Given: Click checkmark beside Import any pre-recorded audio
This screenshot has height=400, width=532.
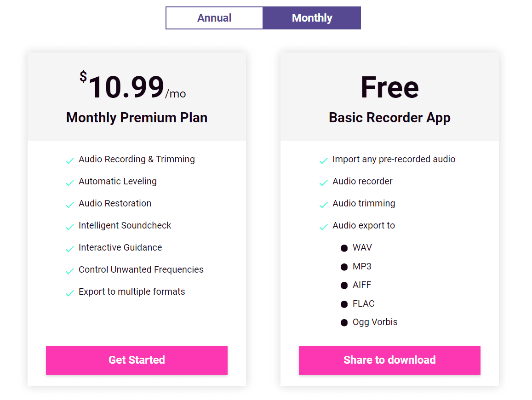Looking at the screenshot, I should click(324, 161).
